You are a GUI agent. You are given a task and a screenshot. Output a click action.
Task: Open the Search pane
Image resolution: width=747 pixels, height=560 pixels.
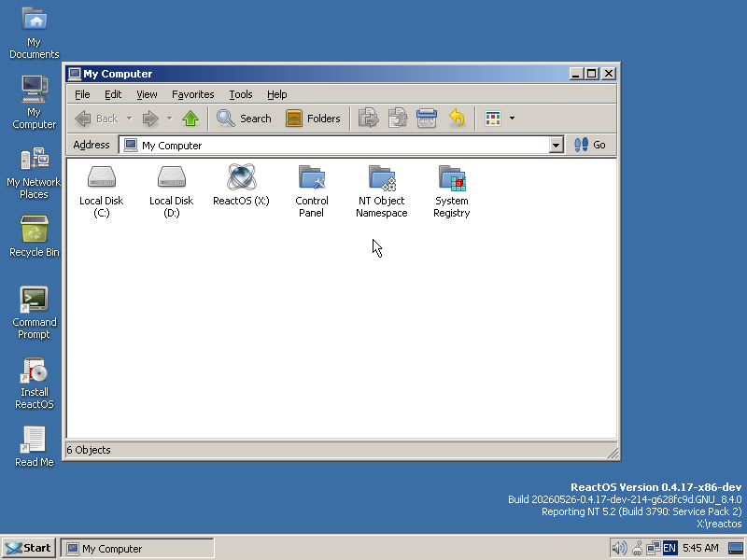pos(244,119)
